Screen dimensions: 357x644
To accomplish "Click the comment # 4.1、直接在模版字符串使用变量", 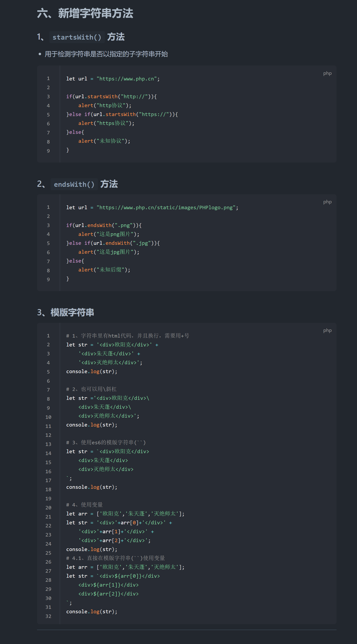I will point(116,558).
